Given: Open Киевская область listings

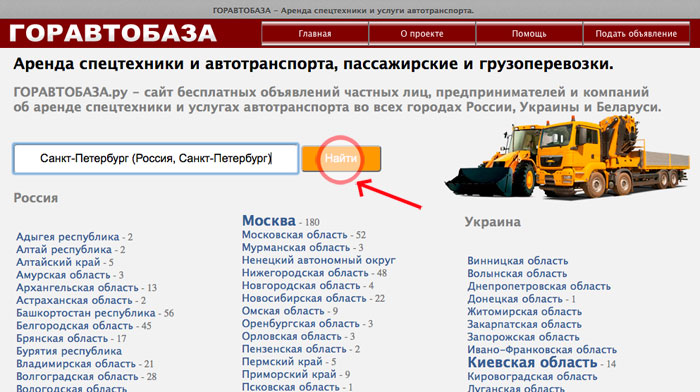Looking at the screenshot, I should pos(532,363).
